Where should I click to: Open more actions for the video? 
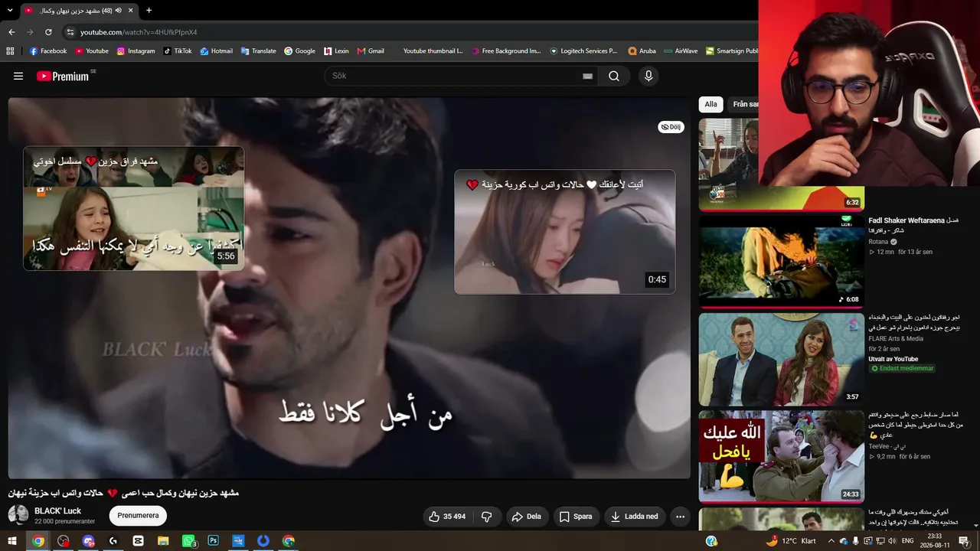coord(680,517)
